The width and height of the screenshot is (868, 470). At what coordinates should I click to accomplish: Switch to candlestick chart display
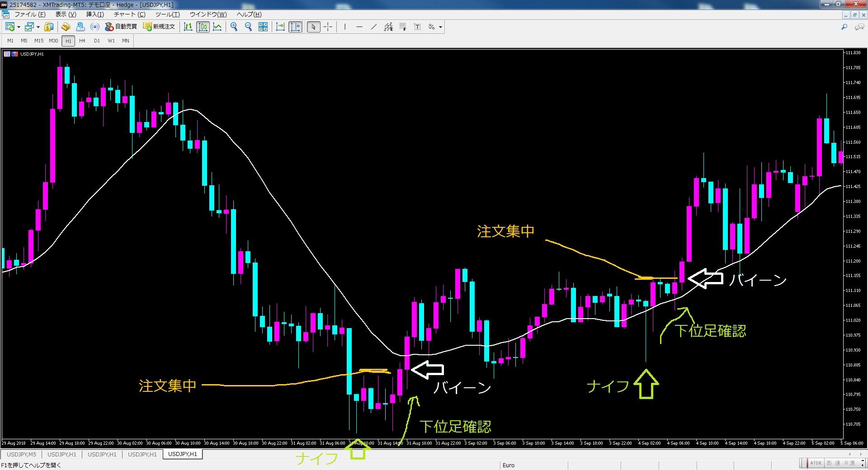[203, 27]
